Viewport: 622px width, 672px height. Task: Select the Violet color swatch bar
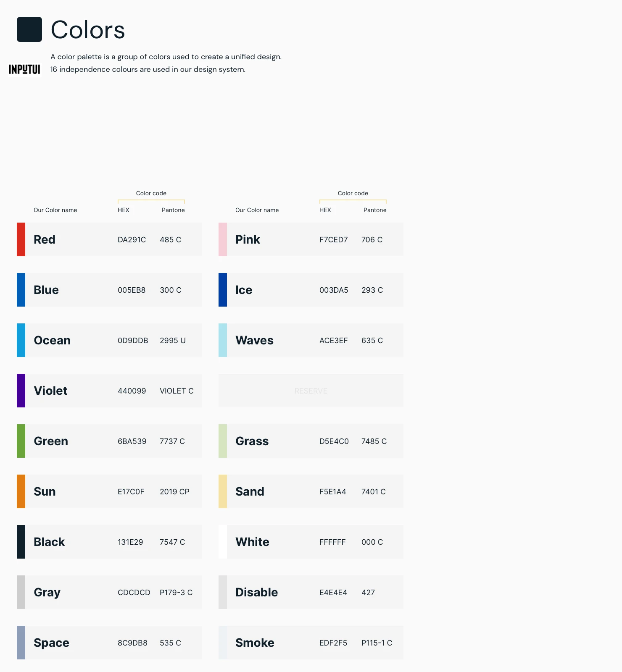tap(21, 391)
